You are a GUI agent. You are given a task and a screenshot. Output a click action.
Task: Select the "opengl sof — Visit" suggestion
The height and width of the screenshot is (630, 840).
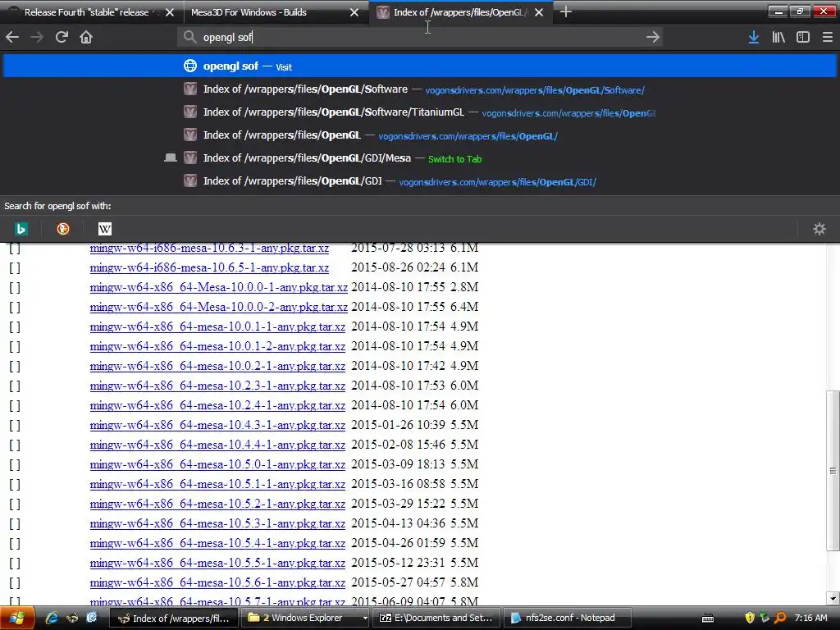[x=420, y=66]
